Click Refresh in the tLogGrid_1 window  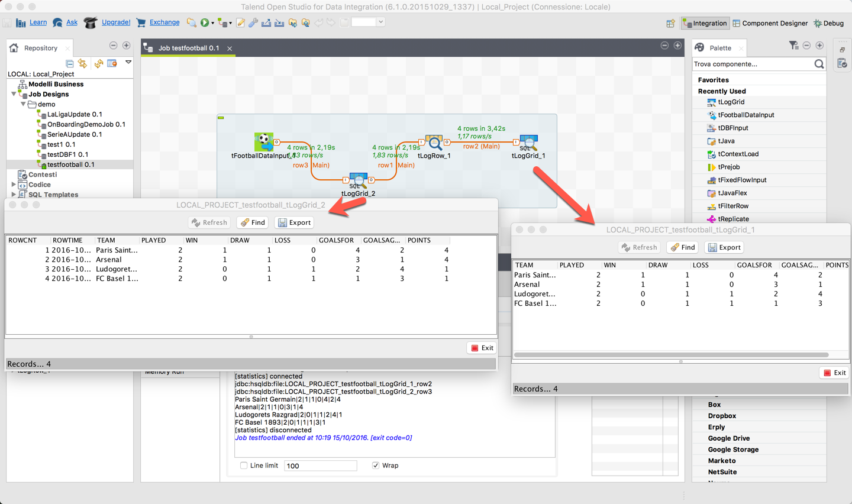coord(639,247)
